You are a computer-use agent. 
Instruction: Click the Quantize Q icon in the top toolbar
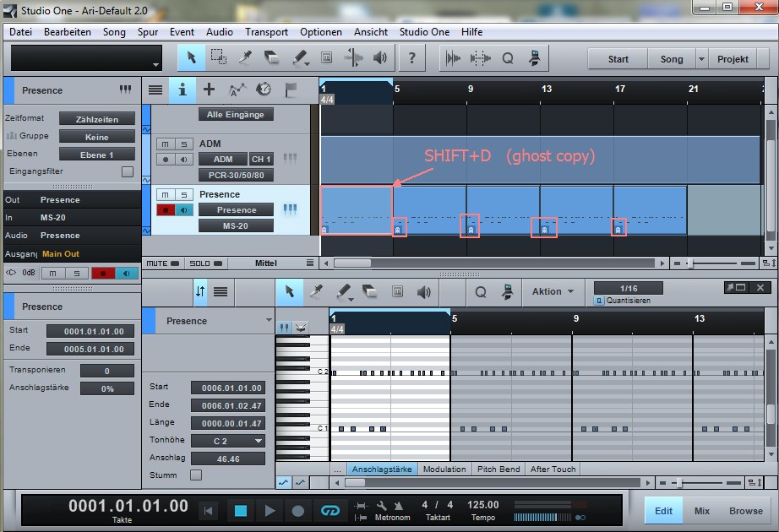tap(507, 58)
